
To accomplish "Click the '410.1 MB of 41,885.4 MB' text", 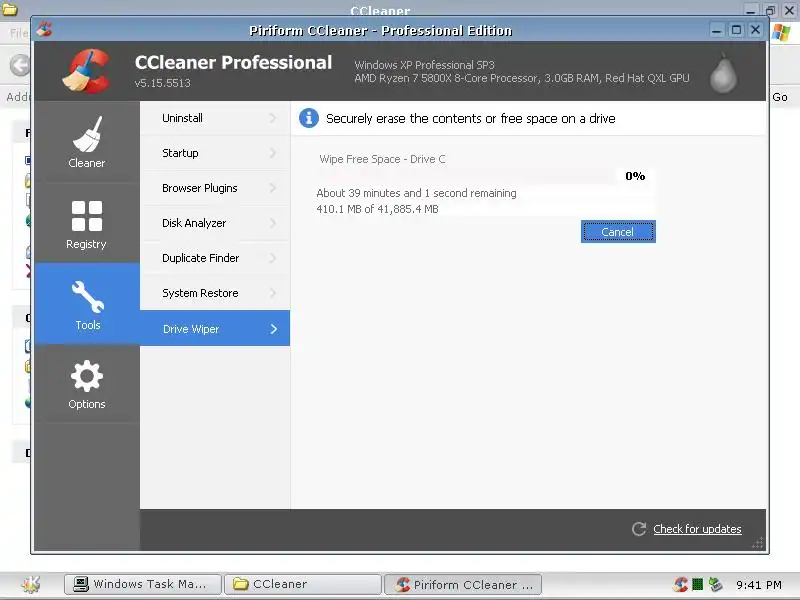I will coord(377,209).
